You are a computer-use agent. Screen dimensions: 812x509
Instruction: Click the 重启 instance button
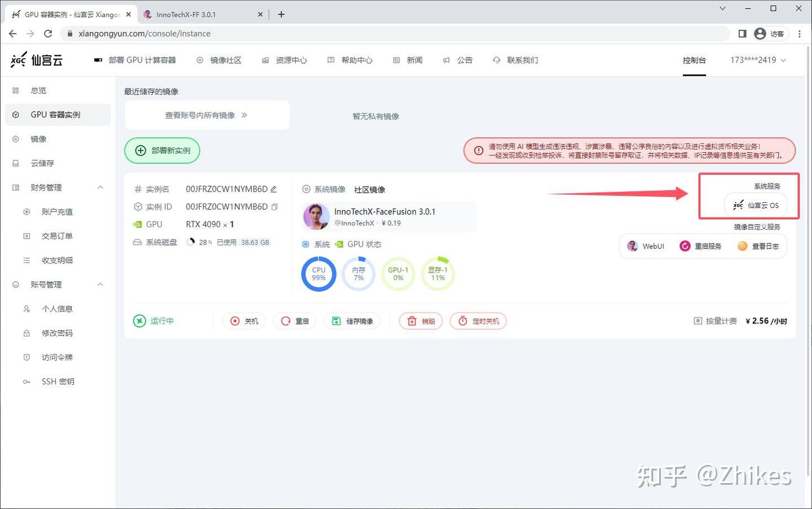295,321
